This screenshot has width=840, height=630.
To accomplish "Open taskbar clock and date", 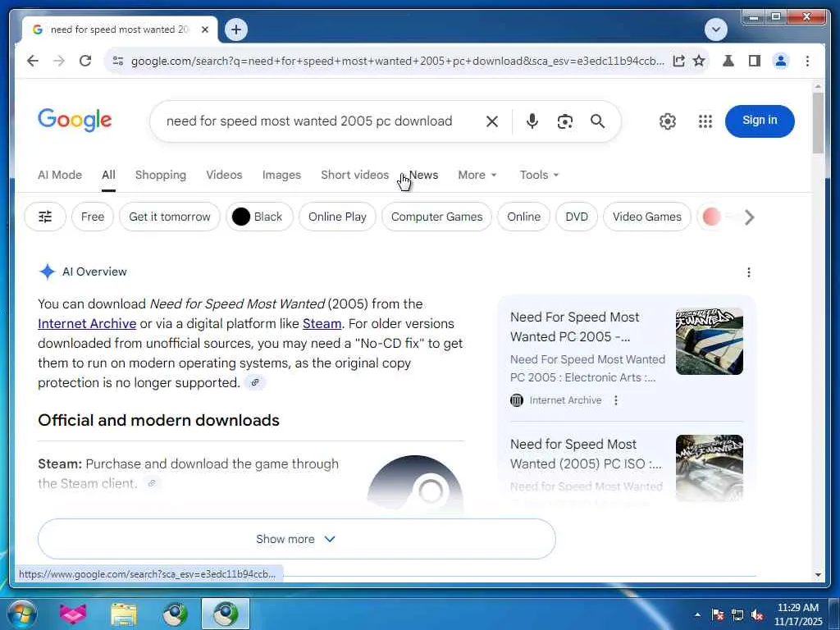I will (x=797, y=614).
